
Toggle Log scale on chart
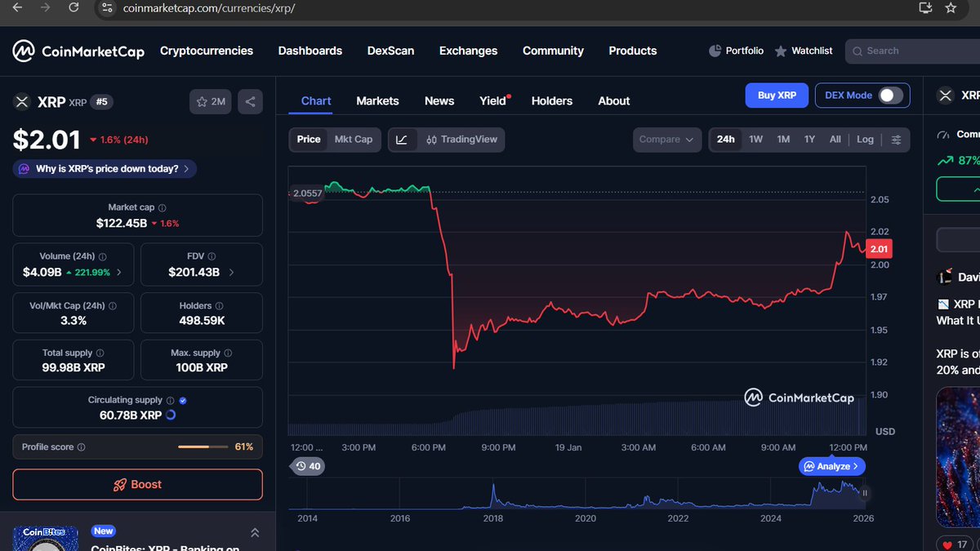coord(865,140)
